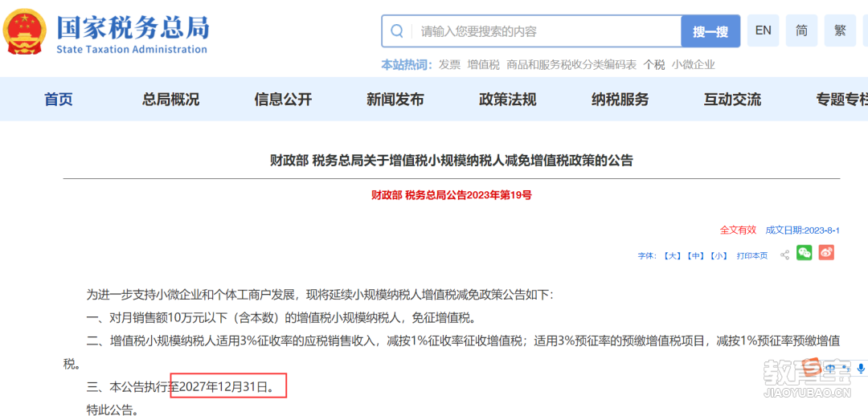Select traditional Chinese 繁 button

(x=840, y=31)
